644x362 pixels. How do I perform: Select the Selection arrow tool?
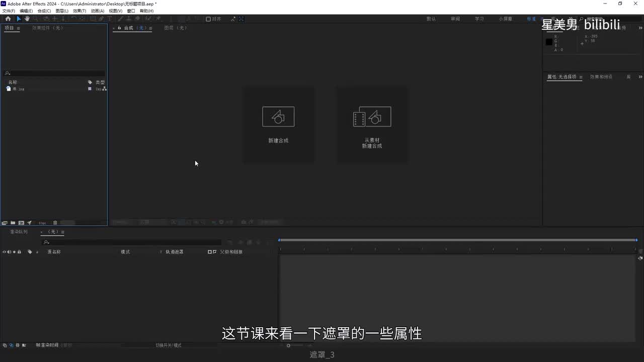[19, 19]
